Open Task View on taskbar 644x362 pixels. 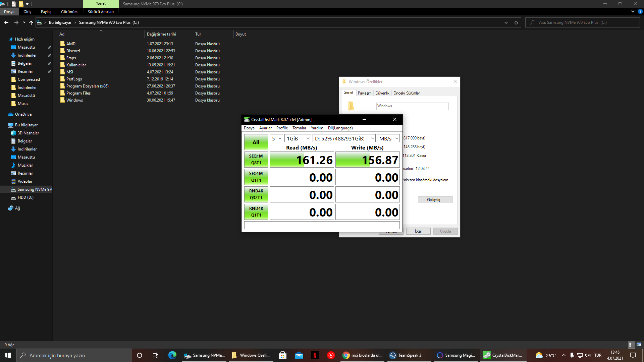(x=156, y=355)
